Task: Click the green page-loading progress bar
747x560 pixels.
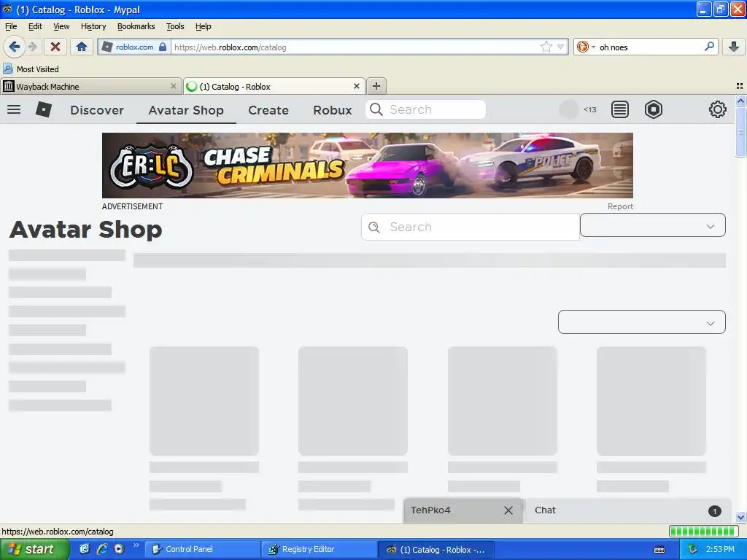Action: 703,531
